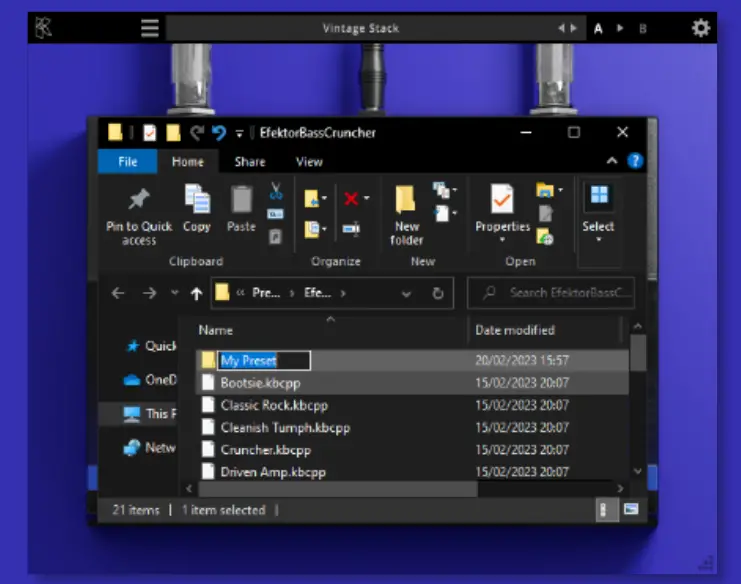Select the Classic Rock.kbcpp preset file

tap(273, 405)
